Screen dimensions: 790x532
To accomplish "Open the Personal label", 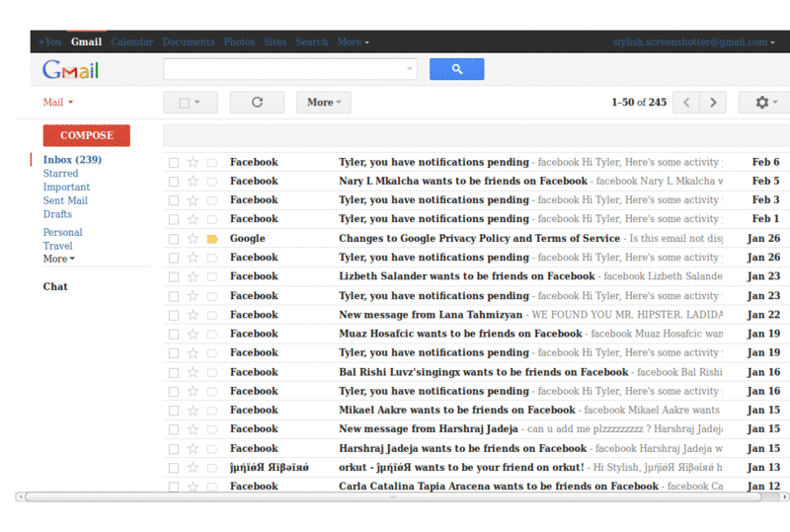I will (62, 232).
